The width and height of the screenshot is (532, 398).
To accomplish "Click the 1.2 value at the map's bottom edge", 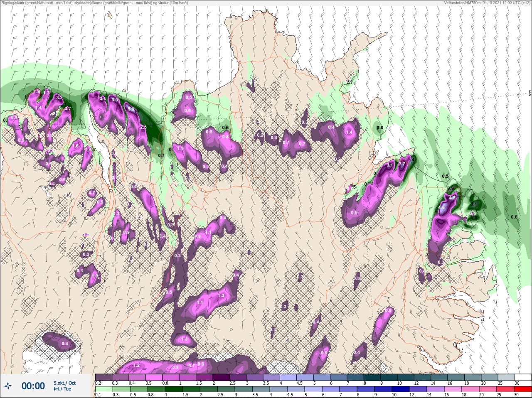I will tap(136, 365).
